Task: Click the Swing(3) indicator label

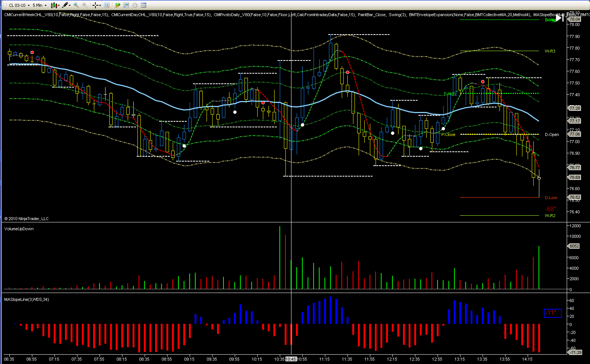Action: pyautogui.click(x=397, y=15)
